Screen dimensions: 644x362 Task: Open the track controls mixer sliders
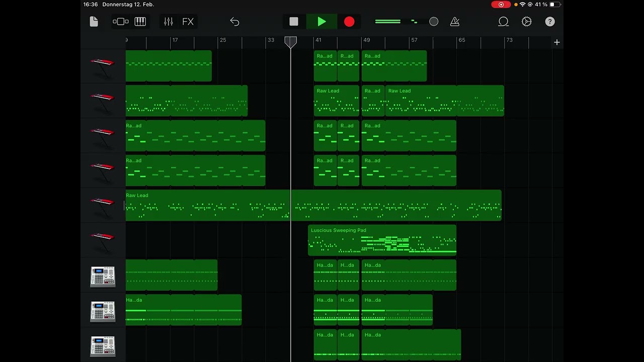[169, 22]
